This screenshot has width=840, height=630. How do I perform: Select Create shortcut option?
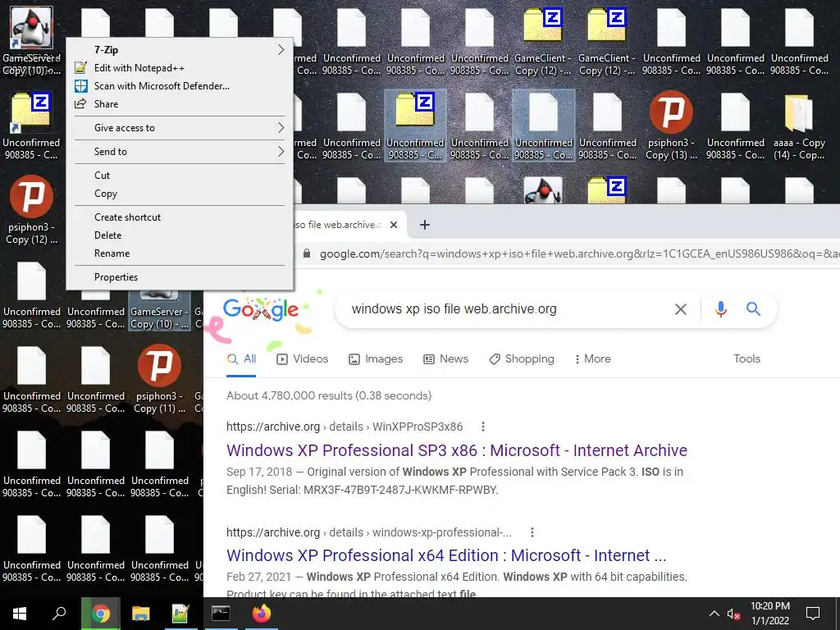point(180,217)
